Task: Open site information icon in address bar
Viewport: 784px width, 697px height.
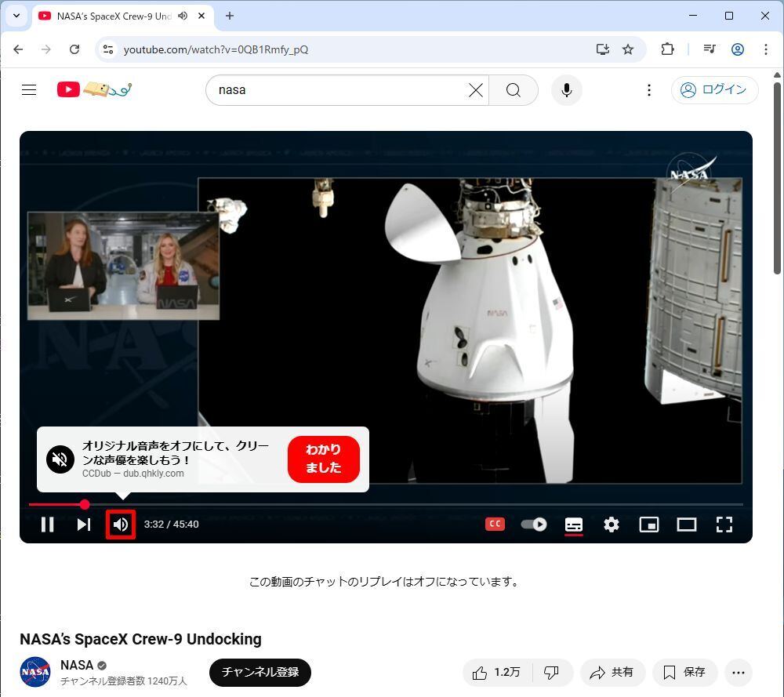Action: click(x=108, y=49)
